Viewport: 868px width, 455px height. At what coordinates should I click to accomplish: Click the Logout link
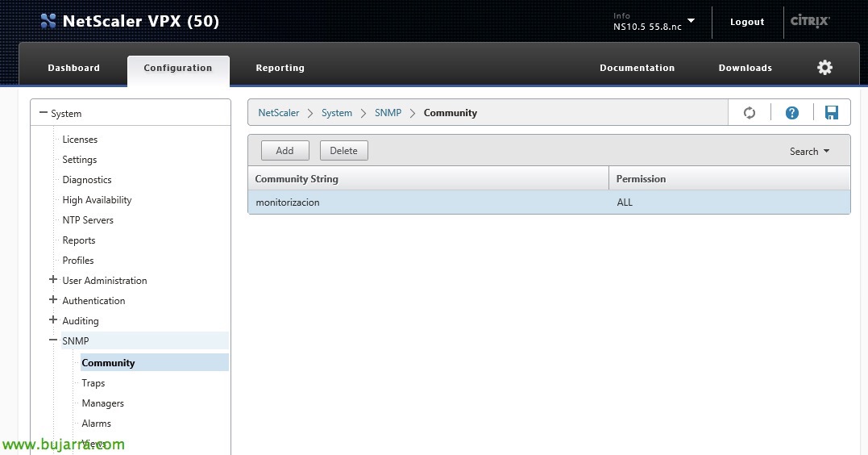[x=747, y=22]
